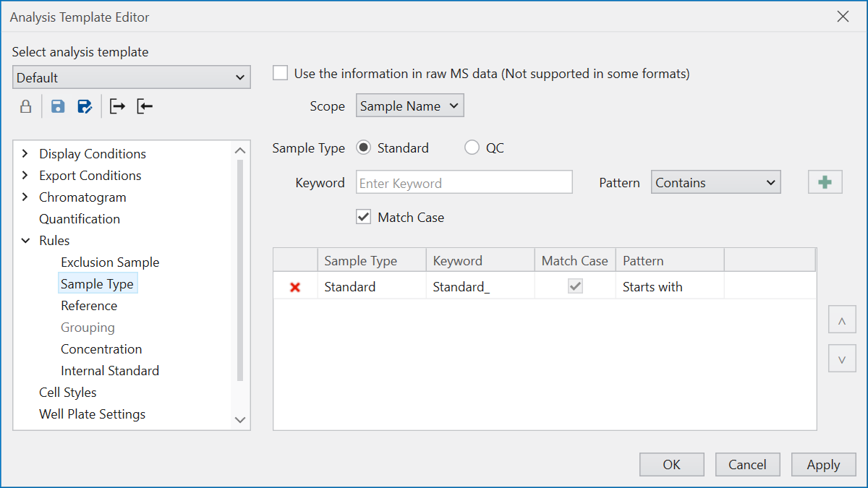Image resolution: width=868 pixels, height=488 pixels.
Task: Click inside the Keyword input field
Action: pos(464,183)
